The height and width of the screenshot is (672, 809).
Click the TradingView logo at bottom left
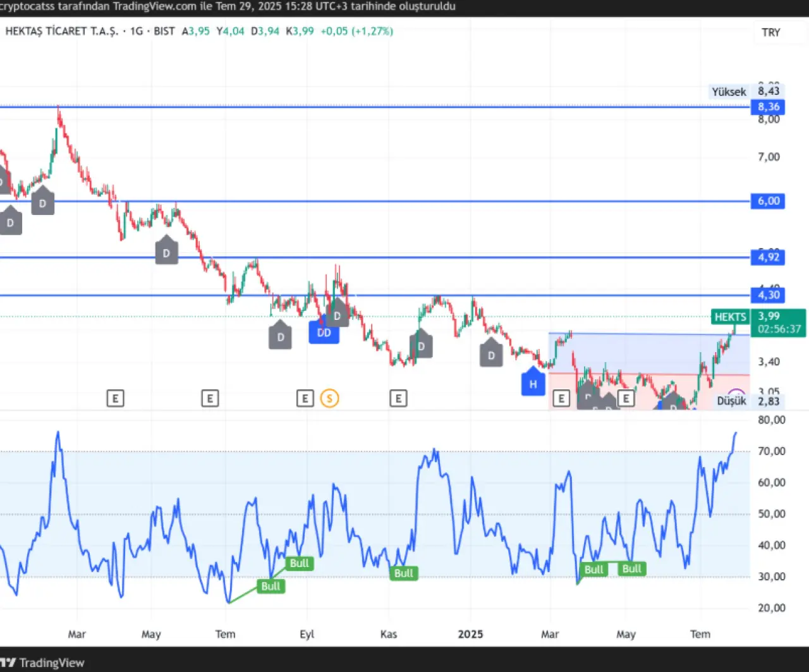43,662
